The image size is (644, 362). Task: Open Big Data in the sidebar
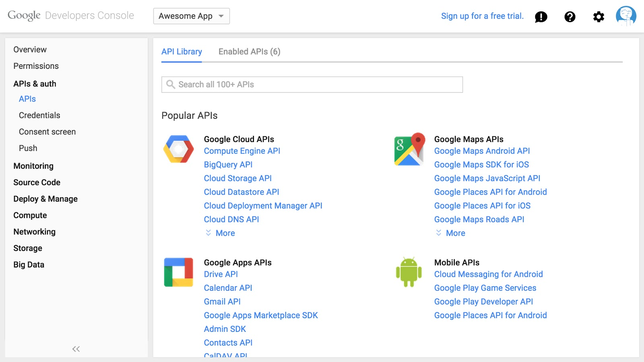tap(29, 265)
